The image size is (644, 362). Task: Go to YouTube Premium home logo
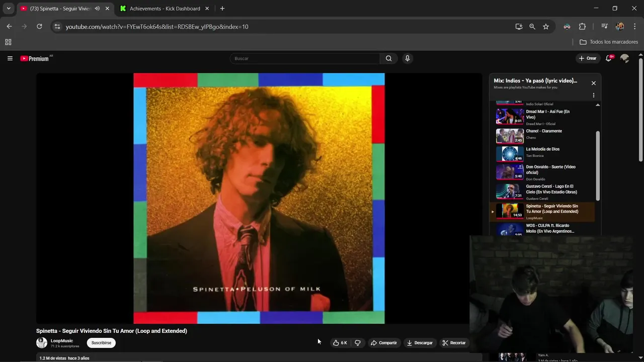36,58
